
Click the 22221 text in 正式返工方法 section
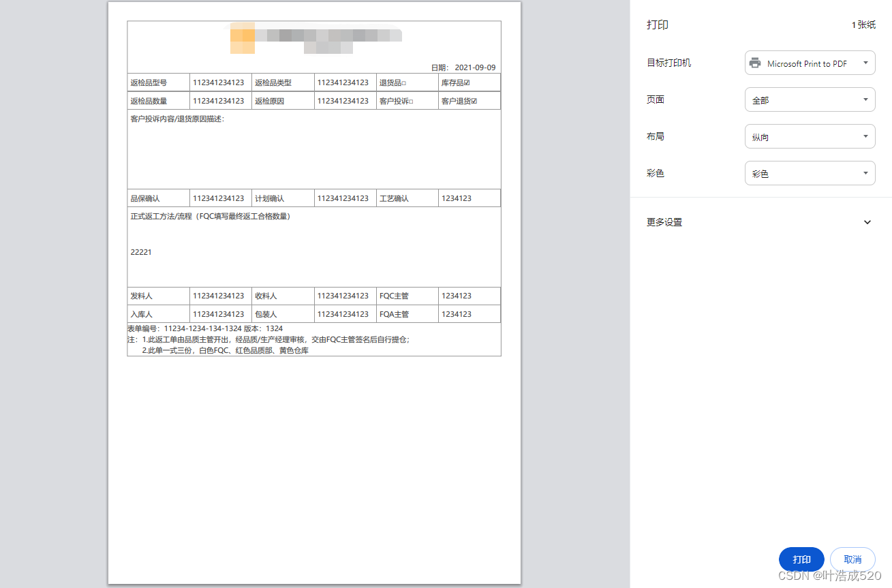141,251
